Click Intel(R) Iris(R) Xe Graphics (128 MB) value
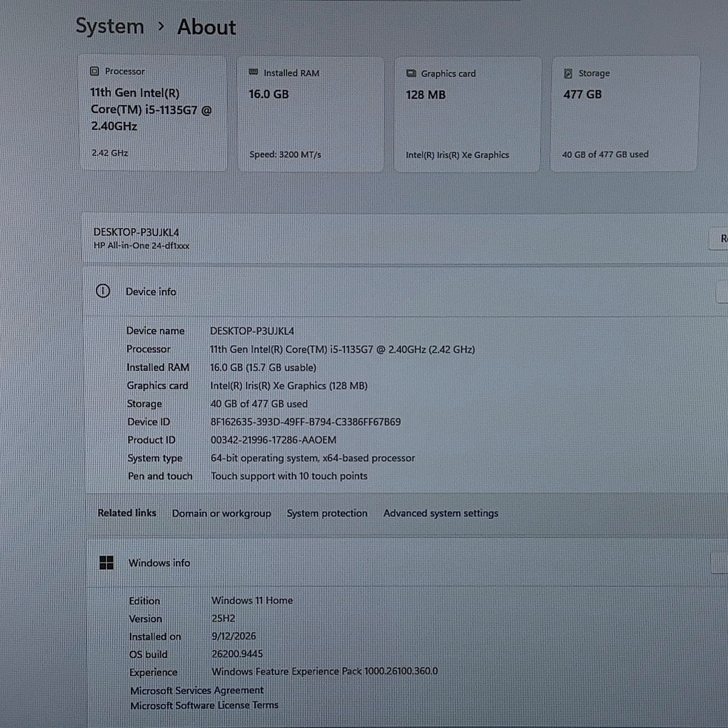 289,386
